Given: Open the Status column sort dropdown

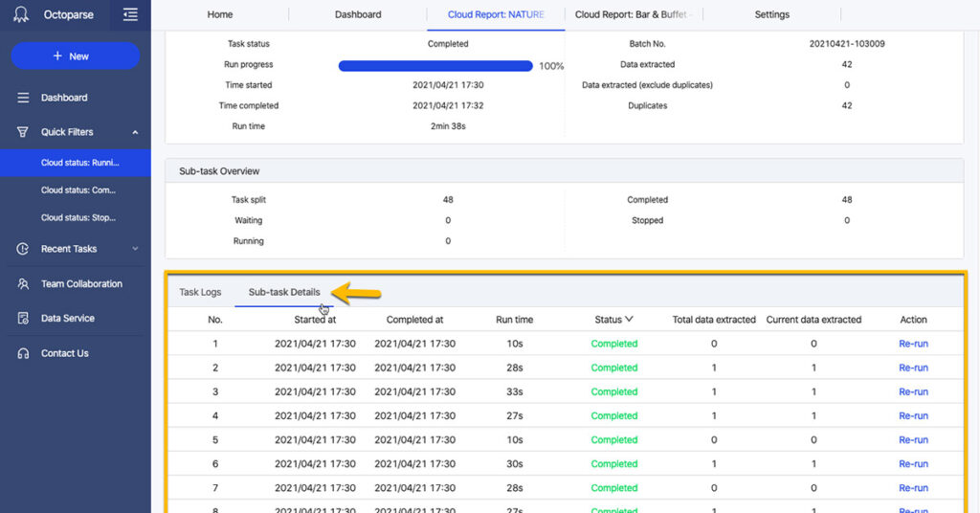Looking at the screenshot, I should tap(629, 320).
